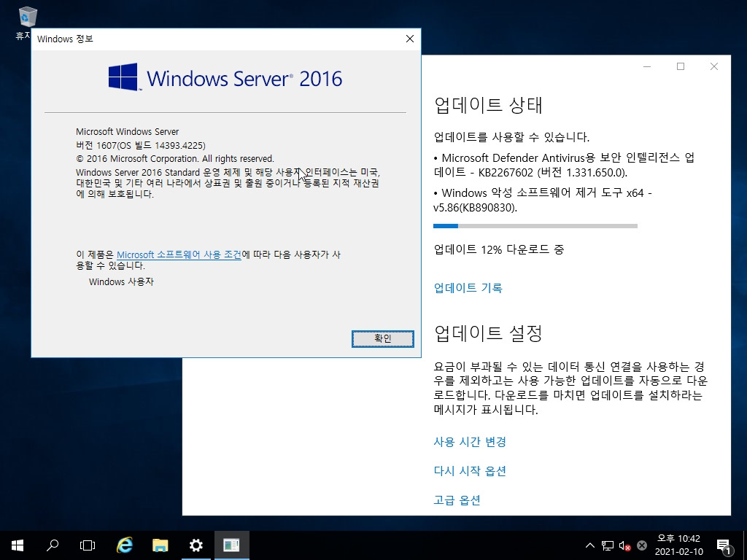
Task: Click the 업데이트 상태 heading
Action: [488, 105]
